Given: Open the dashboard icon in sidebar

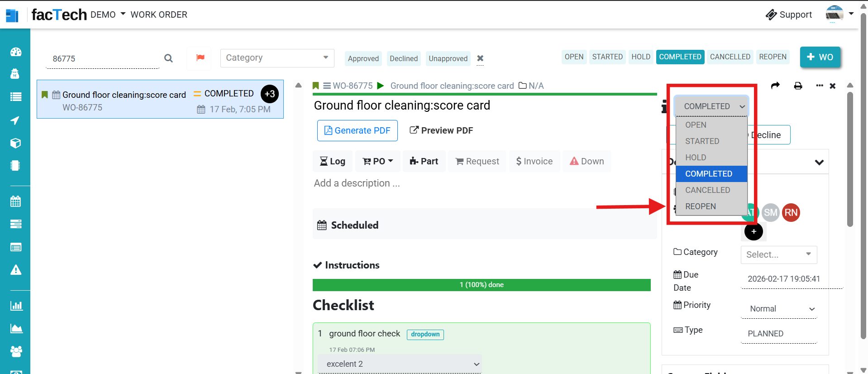Looking at the screenshot, I should pyautogui.click(x=15, y=52).
